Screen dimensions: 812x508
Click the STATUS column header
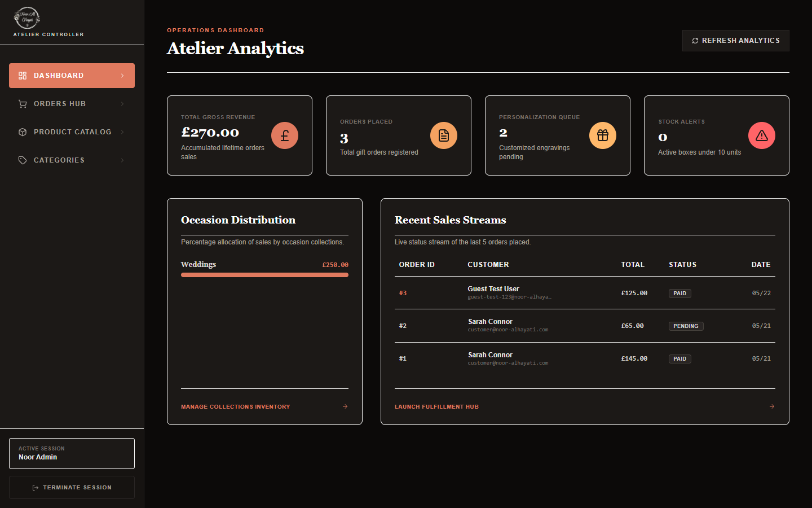[x=682, y=265]
